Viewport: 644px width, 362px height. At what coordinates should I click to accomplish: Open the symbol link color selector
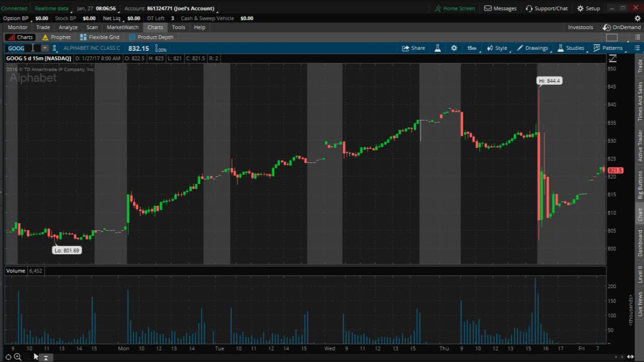[54, 48]
